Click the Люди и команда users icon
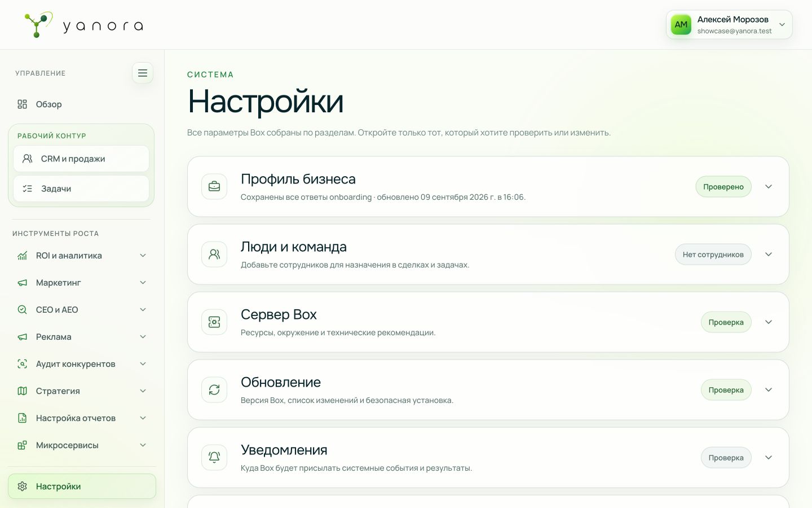812x508 pixels. 214,255
